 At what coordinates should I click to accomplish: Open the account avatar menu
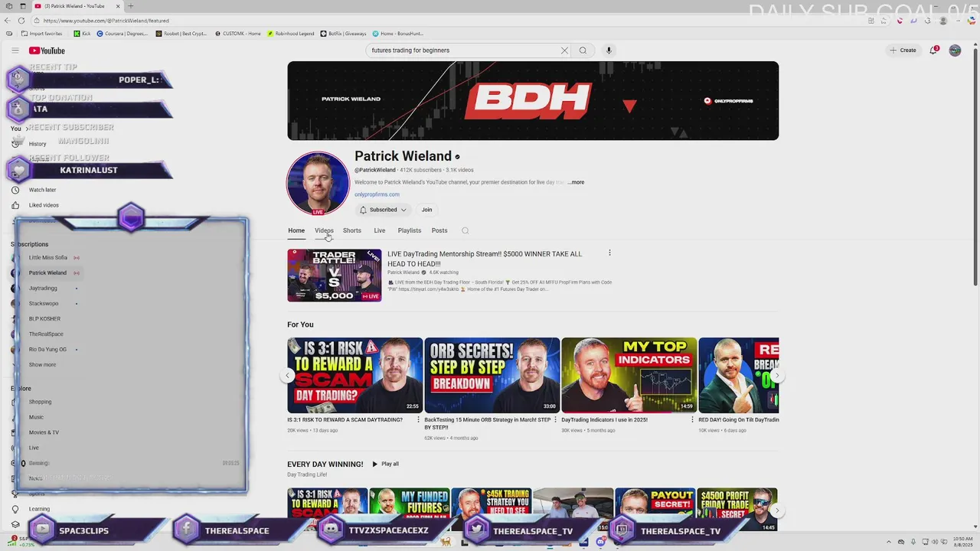[x=955, y=51]
